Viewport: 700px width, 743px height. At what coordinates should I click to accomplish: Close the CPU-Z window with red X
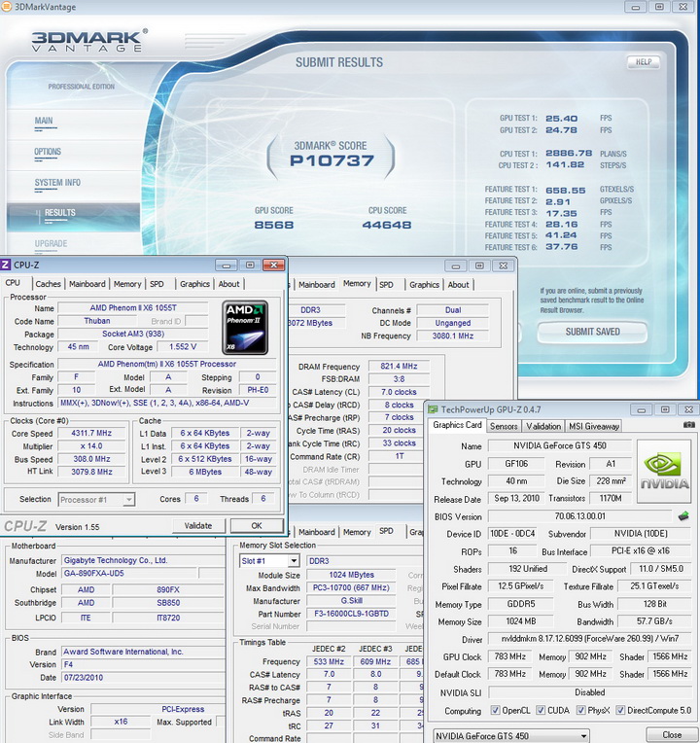pyautogui.click(x=274, y=265)
